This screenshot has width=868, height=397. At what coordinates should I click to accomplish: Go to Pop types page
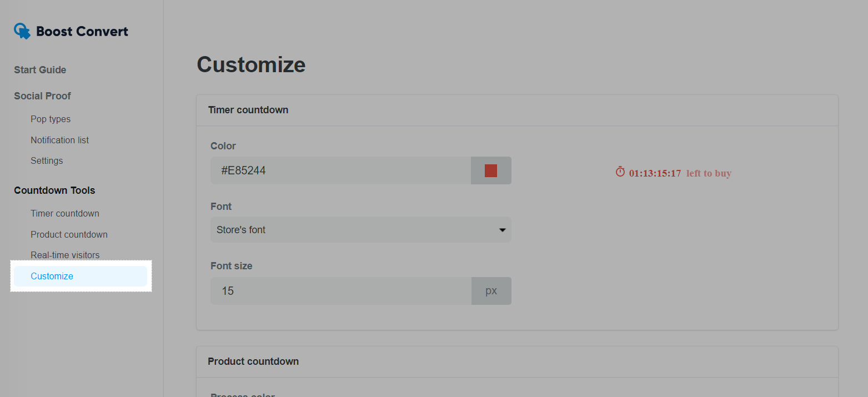click(51, 119)
